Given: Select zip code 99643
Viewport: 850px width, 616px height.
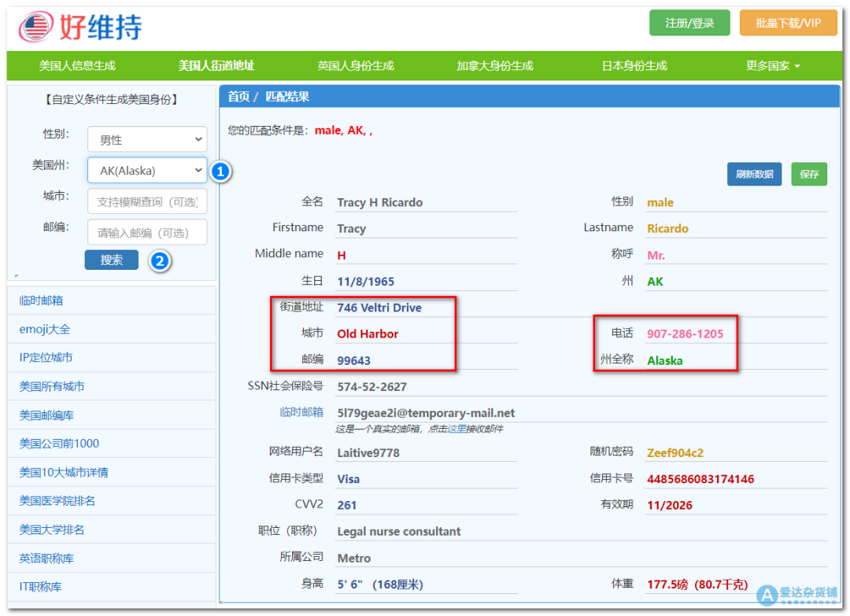Looking at the screenshot, I should click(354, 360).
